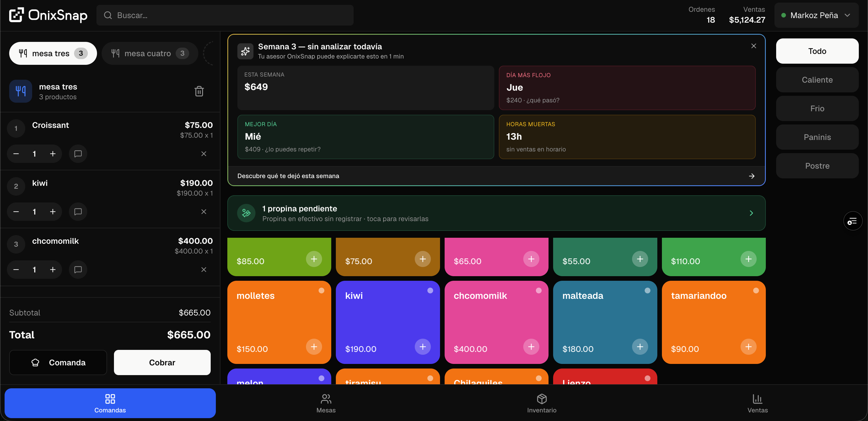Open weekly analysis via the arrow
The height and width of the screenshot is (421, 868).
pyautogui.click(x=751, y=176)
